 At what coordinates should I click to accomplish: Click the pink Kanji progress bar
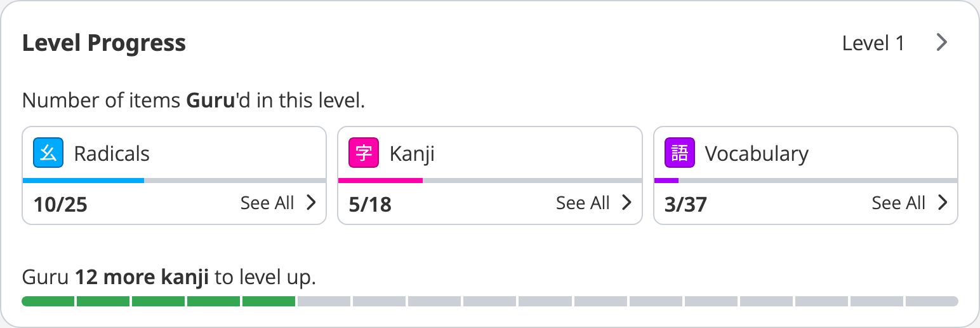tap(380, 181)
